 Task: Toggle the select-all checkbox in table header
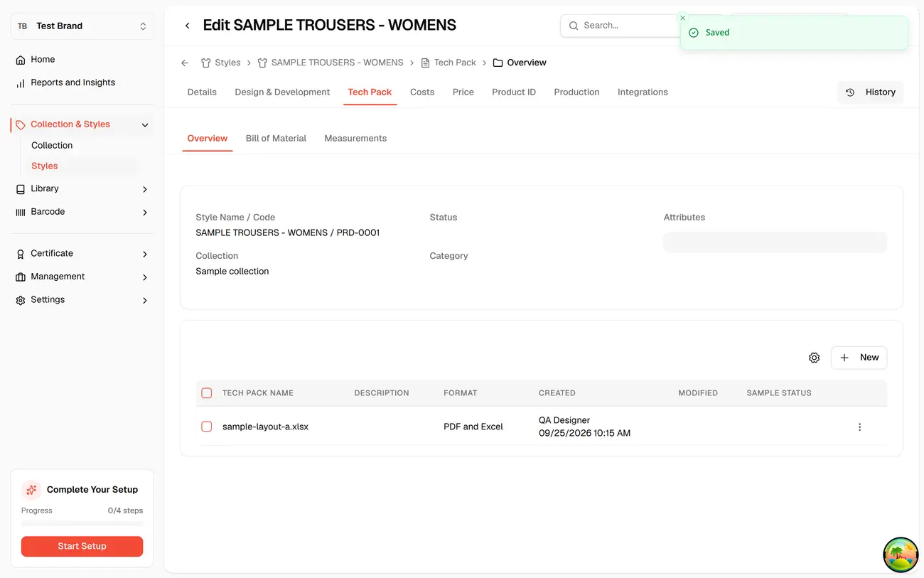[x=207, y=393]
